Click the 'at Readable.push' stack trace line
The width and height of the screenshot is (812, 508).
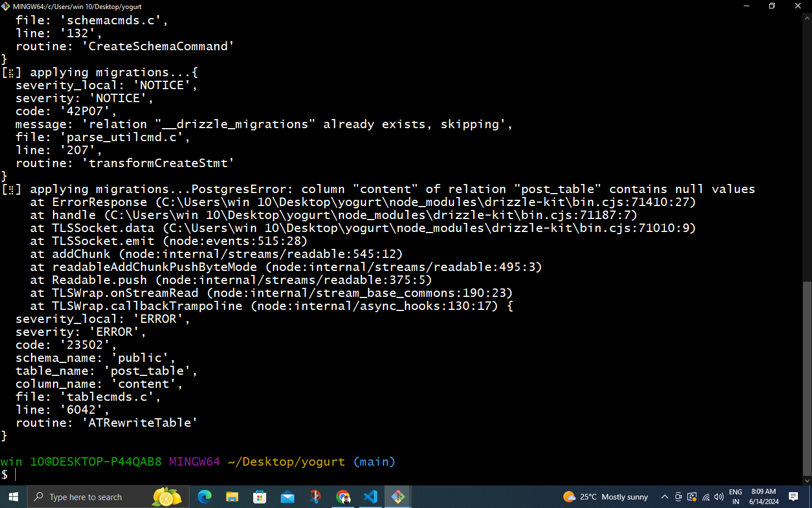(x=231, y=280)
